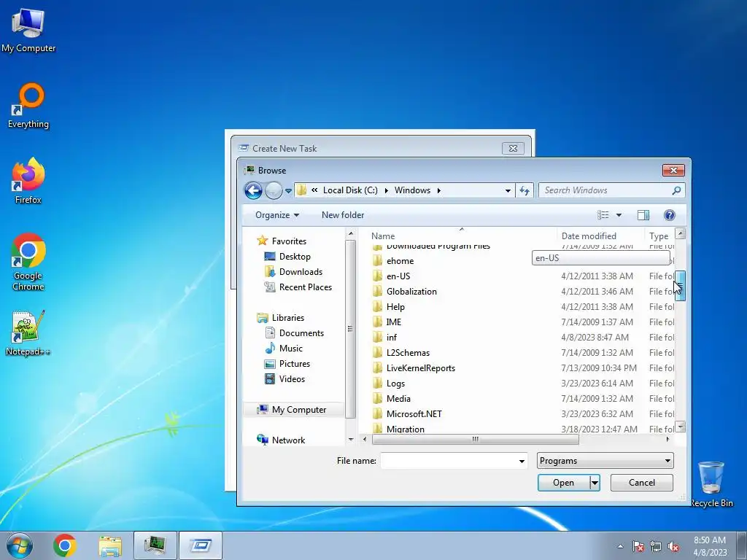747x560 pixels.
Task: Open the view options dropdown arrow
Action: [x=619, y=215]
